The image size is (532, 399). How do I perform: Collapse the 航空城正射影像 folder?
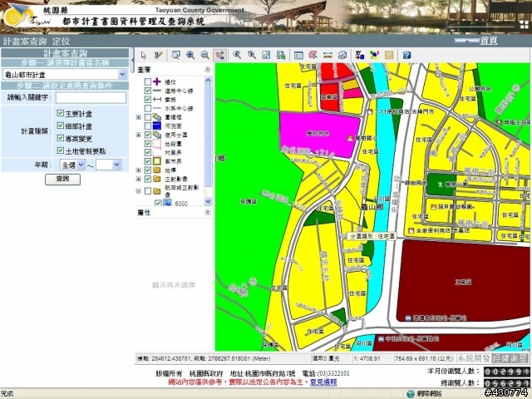(x=139, y=191)
